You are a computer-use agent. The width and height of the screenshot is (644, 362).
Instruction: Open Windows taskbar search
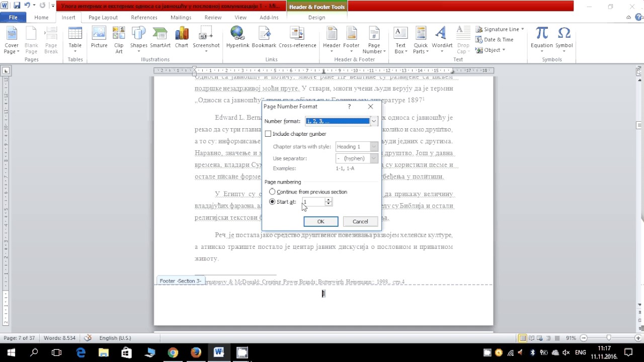tap(34, 352)
